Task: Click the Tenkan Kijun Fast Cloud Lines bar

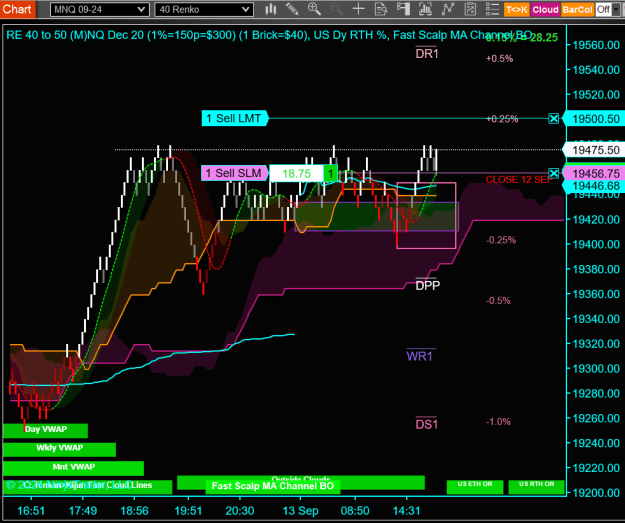Action: point(88,486)
